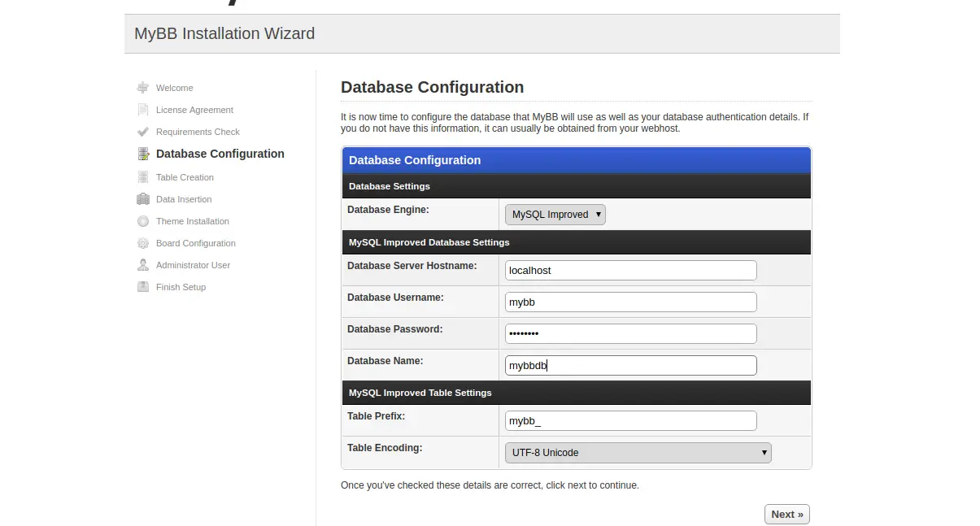Focus the Database Name input field

coord(631,365)
